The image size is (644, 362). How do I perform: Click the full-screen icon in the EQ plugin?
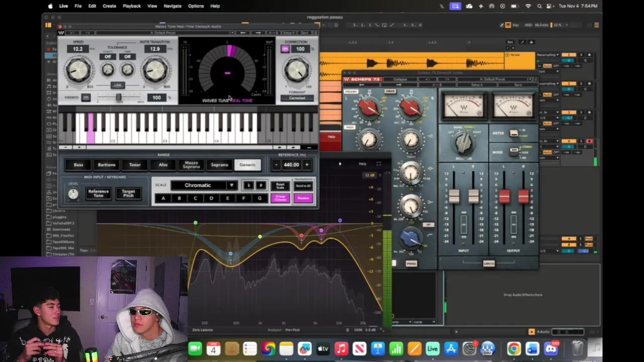click(379, 164)
